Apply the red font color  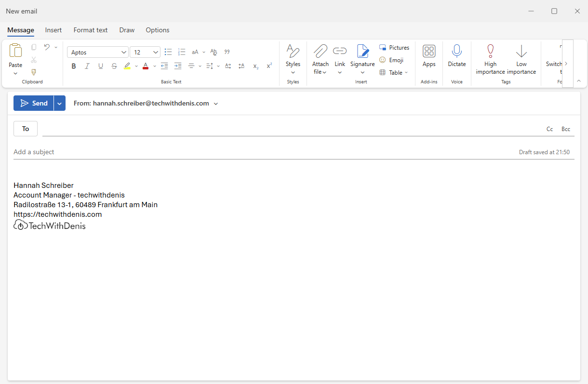pyautogui.click(x=146, y=66)
